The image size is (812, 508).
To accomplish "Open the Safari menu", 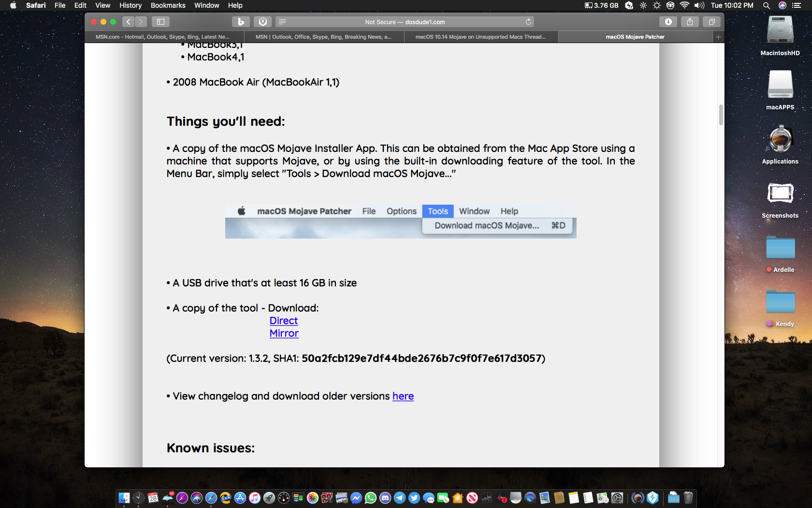I will (x=36, y=5).
